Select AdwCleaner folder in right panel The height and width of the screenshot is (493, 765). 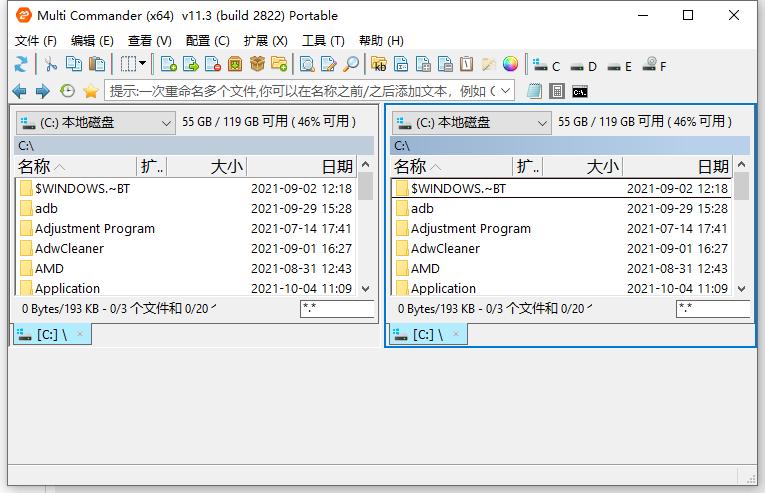pyautogui.click(x=562, y=248)
